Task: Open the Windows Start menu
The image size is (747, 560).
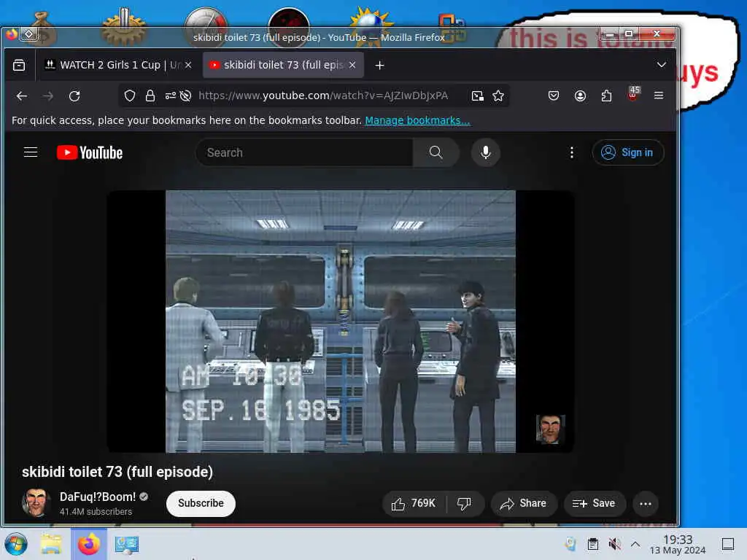Action: [x=16, y=544]
